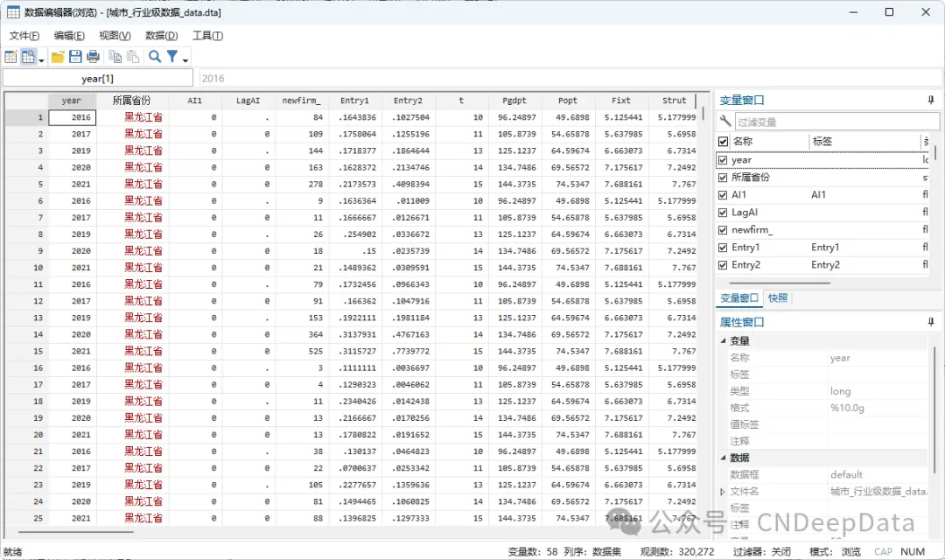Collapse the 数据 properties section
Viewport: 945px width, 560px height.
tap(724, 458)
